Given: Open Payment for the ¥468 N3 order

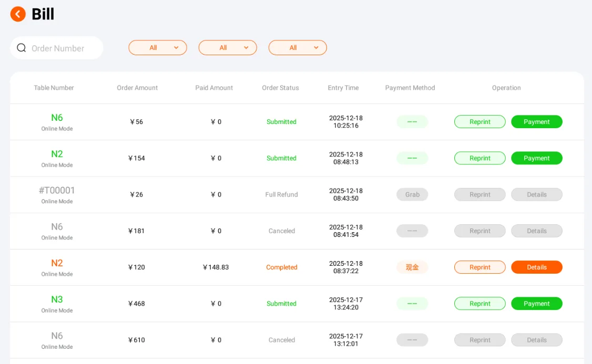Looking at the screenshot, I should pyautogui.click(x=536, y=304).
